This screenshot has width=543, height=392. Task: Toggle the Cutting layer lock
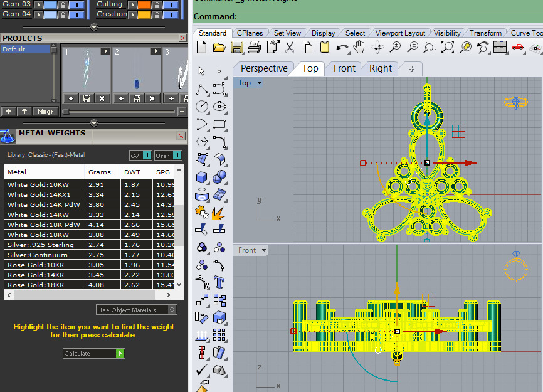[157, 4]
